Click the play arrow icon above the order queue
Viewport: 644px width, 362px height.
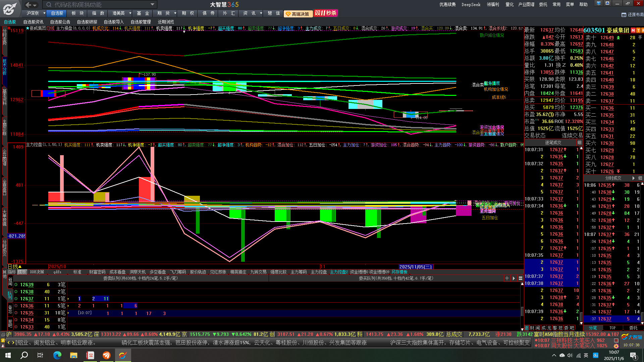514,278
